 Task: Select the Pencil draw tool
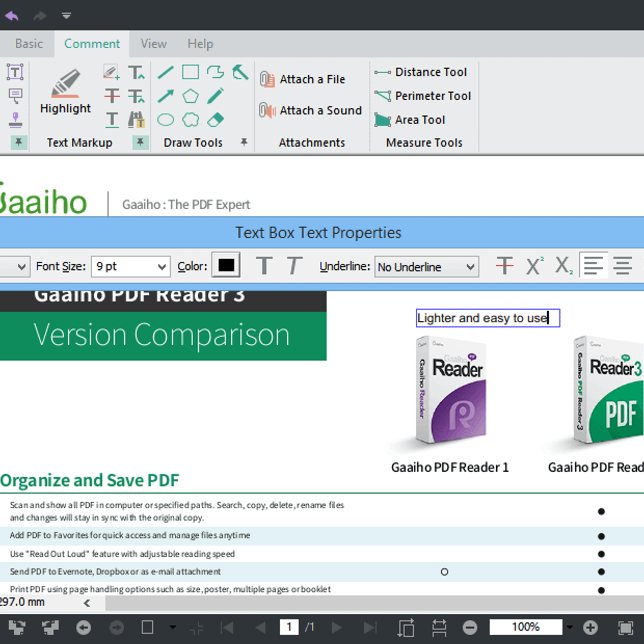pos(215,96)
